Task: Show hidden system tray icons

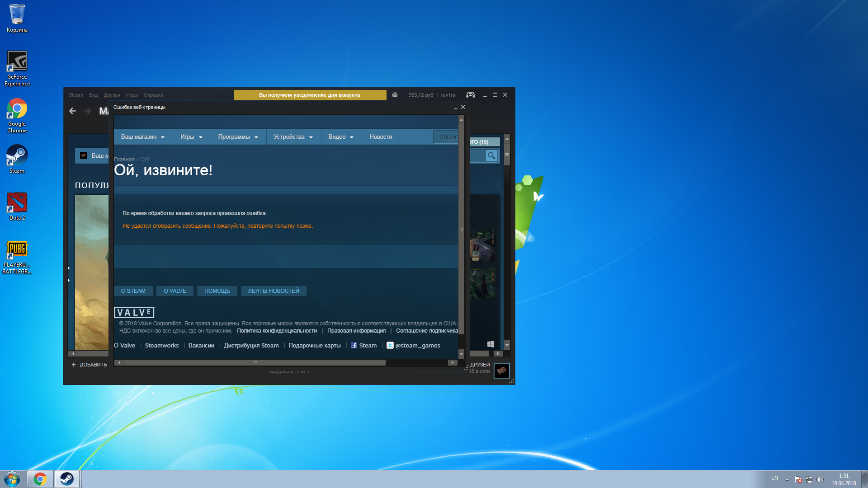Action: pyautogui.click(x=787, y=479)
